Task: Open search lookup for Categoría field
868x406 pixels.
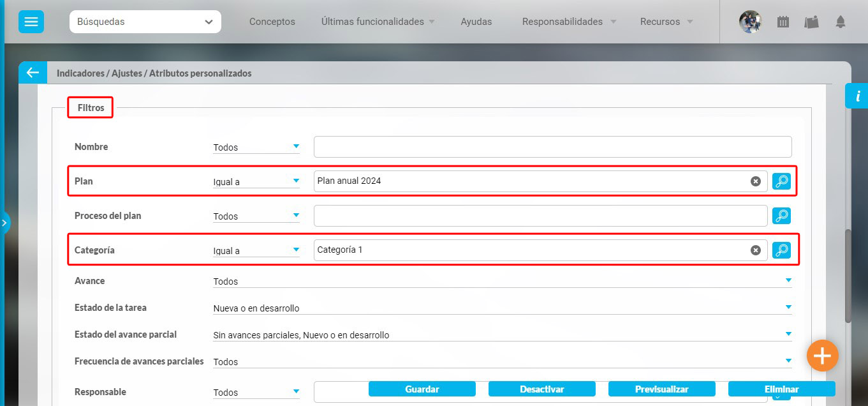Action: pos(781,250)
